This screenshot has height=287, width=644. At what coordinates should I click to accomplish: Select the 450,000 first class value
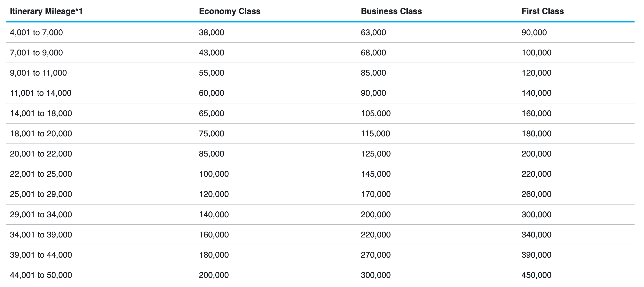(537, 275)
